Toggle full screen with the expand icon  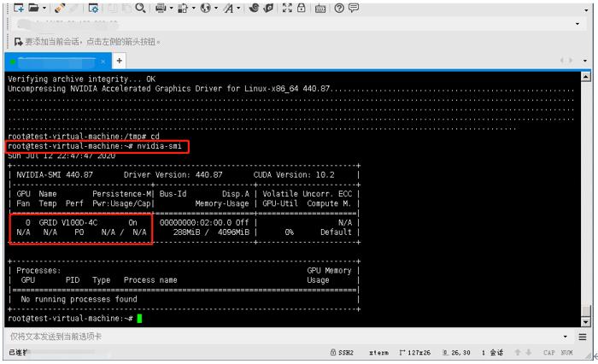[287, 8]
